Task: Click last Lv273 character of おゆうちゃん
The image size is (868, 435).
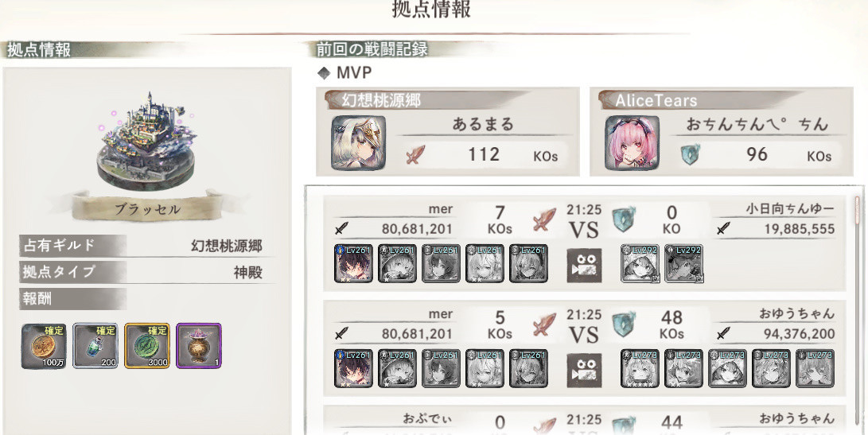Action: point(815,368)
